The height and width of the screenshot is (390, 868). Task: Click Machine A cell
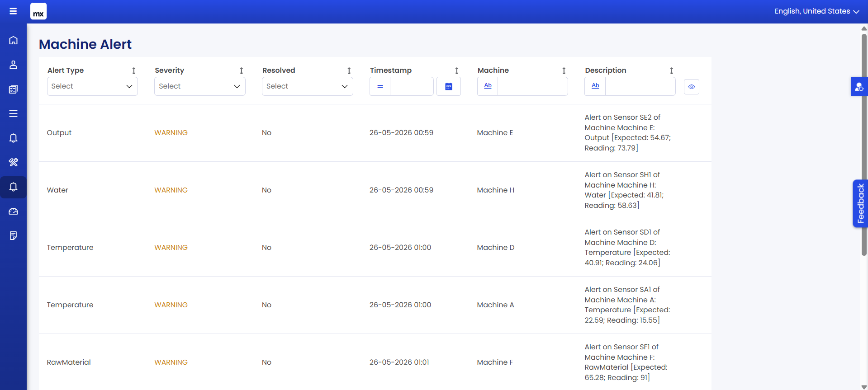tap(495, 305)
